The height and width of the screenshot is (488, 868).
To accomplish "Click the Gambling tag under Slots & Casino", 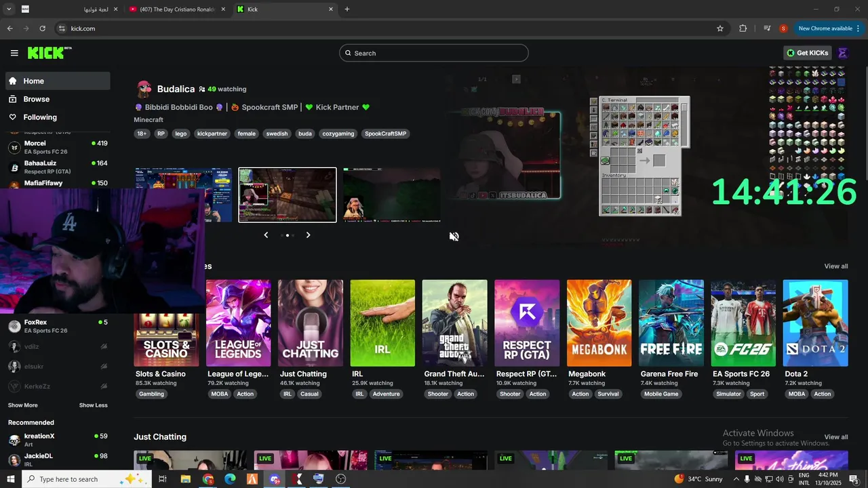I will pos(152,394).
